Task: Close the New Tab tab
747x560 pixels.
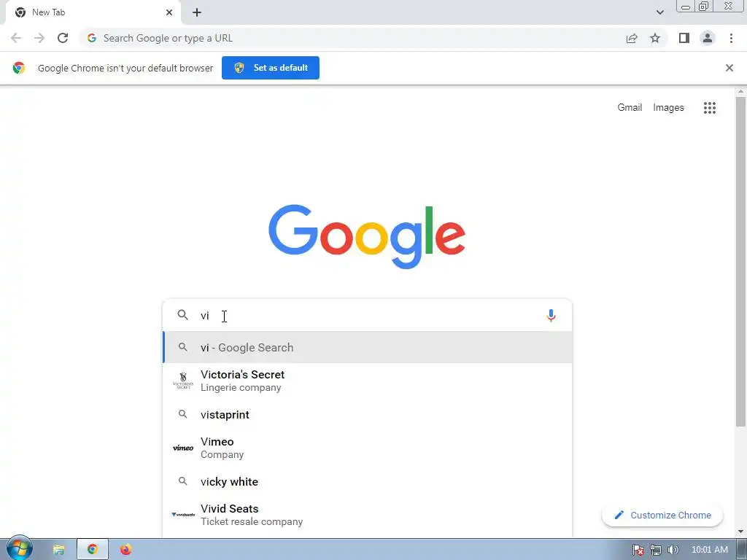Action: pyautogui.click(x=169, y=12)
